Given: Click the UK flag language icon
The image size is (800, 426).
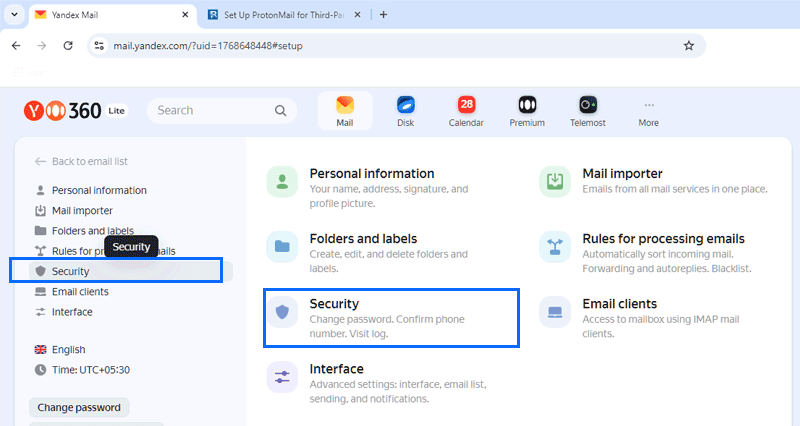Looking at the screenshot, I should (x=40, y=349).
